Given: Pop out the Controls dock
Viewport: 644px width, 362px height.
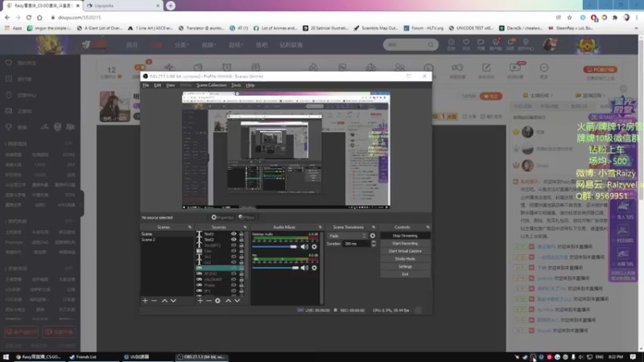Looking at the screenshot, I should (x=427, y=227).
